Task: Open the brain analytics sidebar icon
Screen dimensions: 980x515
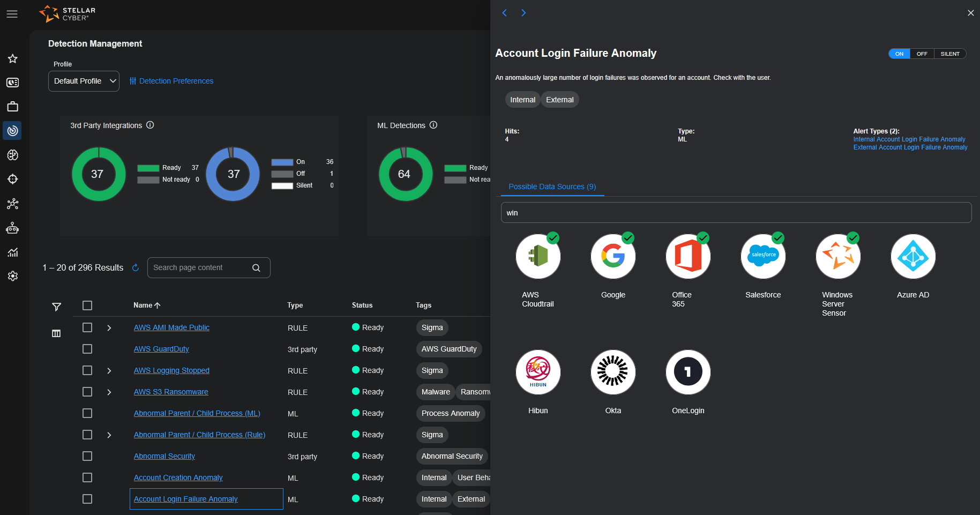Action: pyautogui.click(x=13, y=155)
